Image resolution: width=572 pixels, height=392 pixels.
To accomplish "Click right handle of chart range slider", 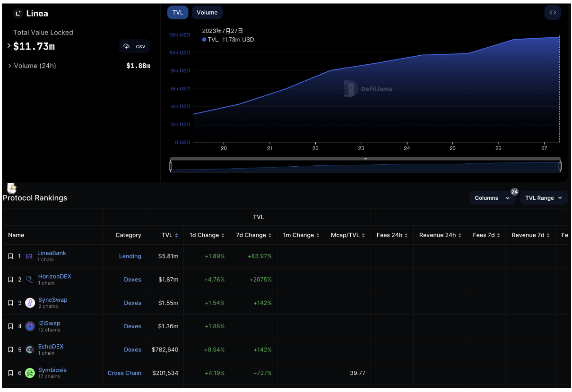I will 560,166.
